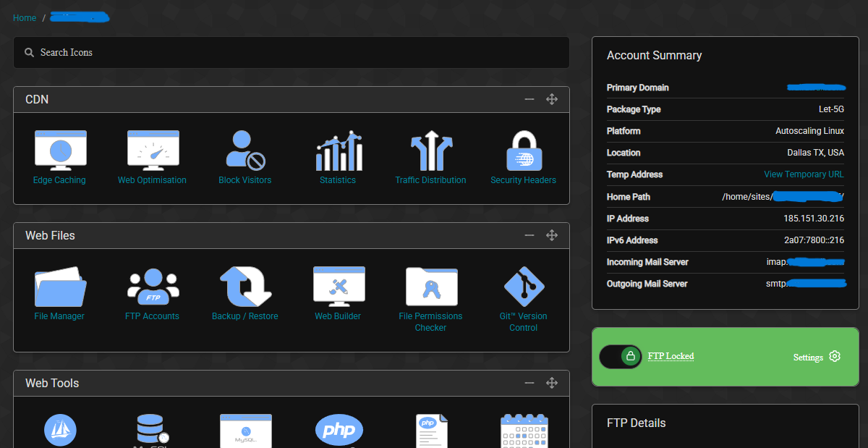Select the Dallas TX, USA location
868x448 pixels.
point(816,153)
